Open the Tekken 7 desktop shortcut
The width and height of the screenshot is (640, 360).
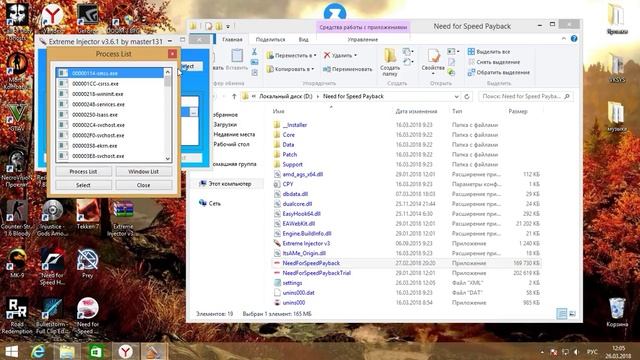tap(87, 215)
